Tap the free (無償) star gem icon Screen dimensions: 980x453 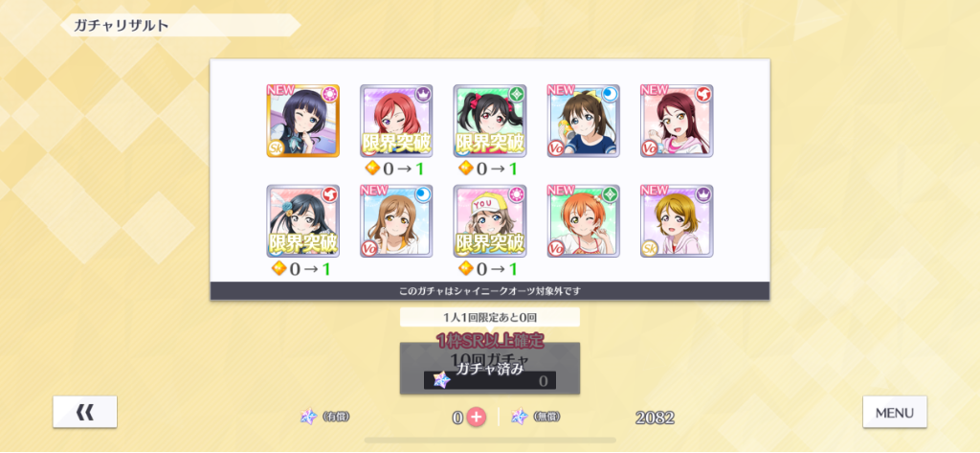pos(520,417)
